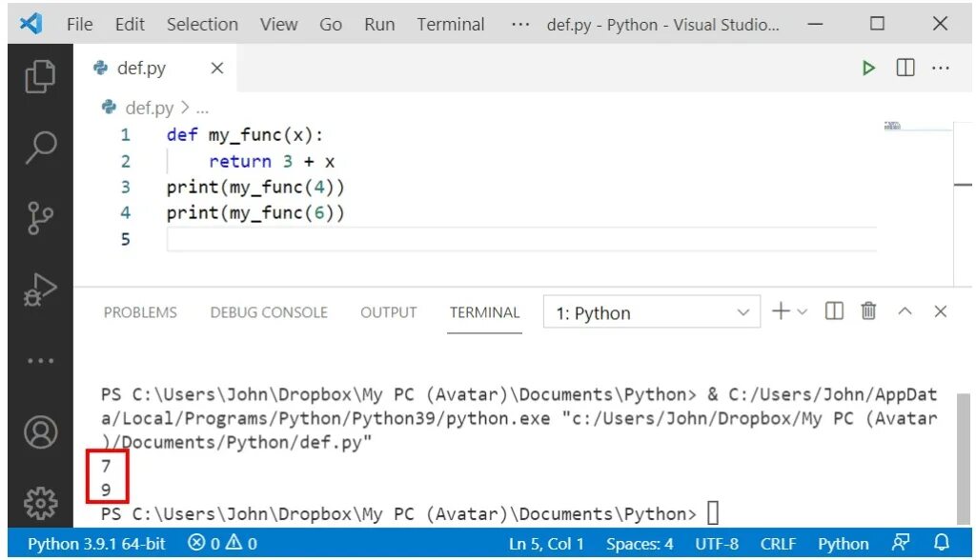The image size is (976, 560).
Task: Split the terminal panel
Action: tap(834, 310)
